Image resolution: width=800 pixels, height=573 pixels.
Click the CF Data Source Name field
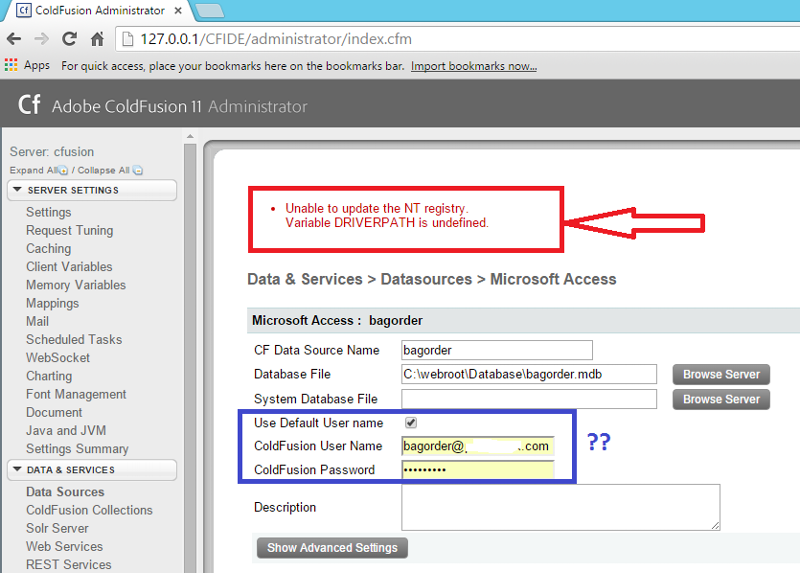(496, 350)
